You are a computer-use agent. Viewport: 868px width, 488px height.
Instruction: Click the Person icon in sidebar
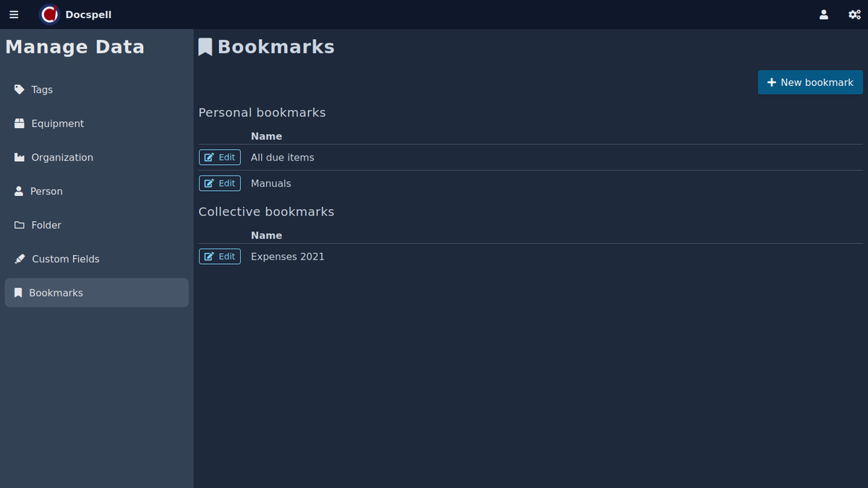(x=19, y=192)
